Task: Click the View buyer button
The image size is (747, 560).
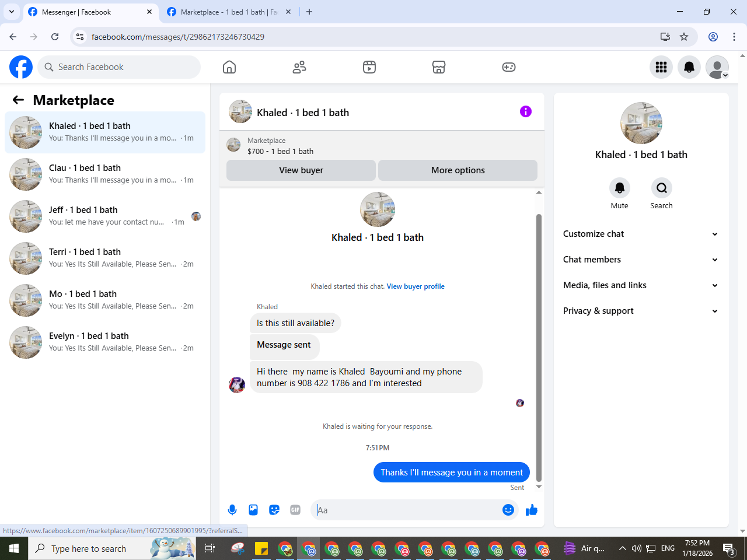Action: point(301,170)
